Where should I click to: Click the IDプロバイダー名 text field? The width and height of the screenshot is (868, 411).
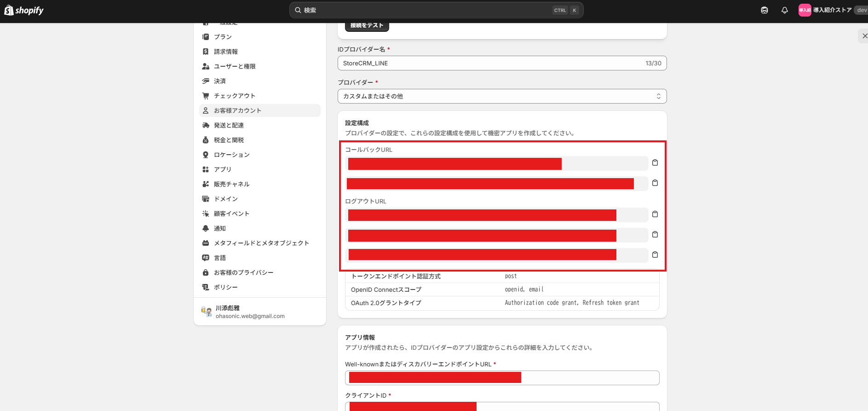[x=490, y=63]
